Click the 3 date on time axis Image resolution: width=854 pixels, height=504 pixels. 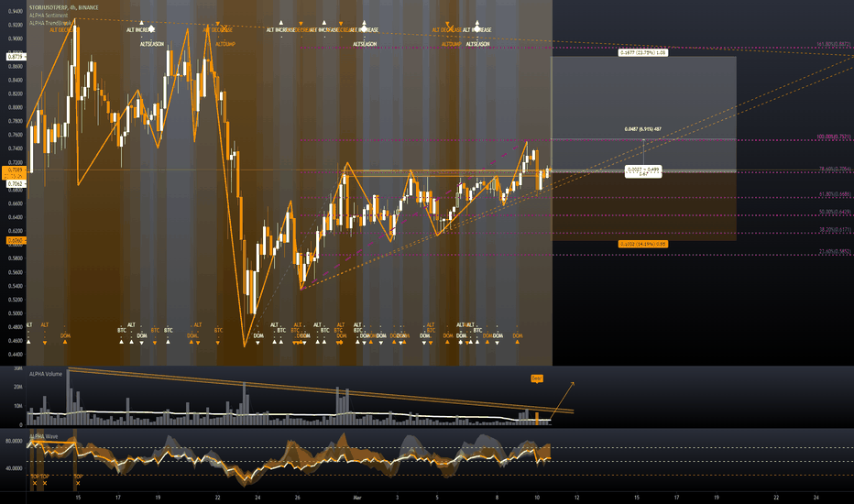(397, 498)
